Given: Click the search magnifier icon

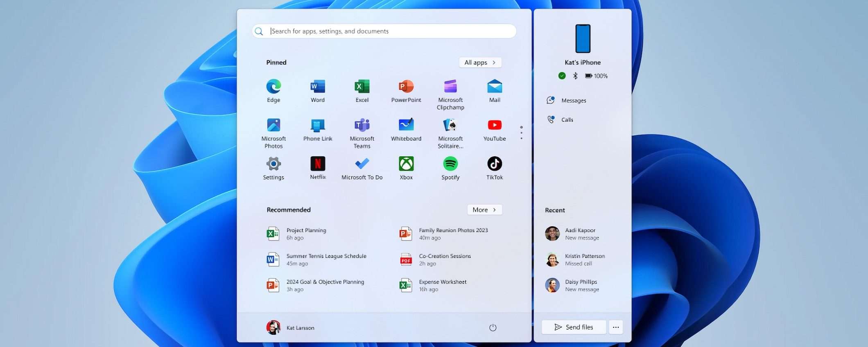Looking at the screenshot, I should (259, 31).
